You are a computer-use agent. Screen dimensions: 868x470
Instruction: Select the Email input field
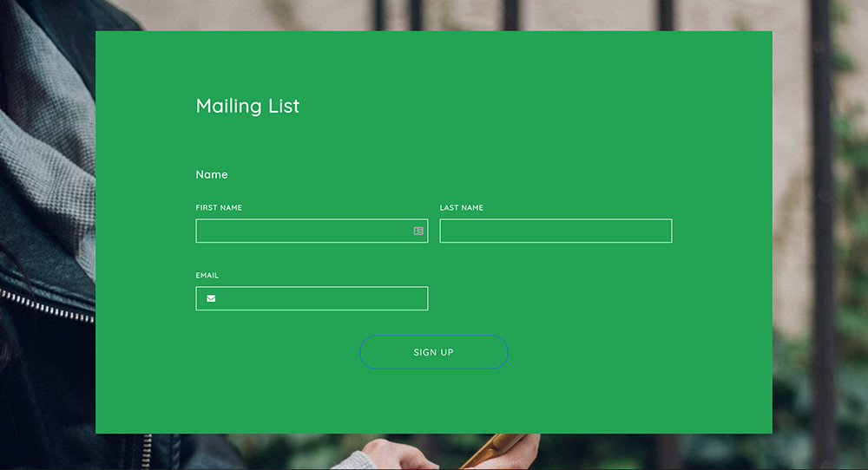(x=321, y=299)
